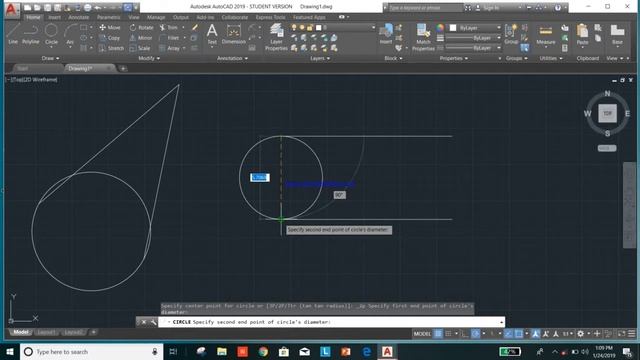Switch to the Start file tab

click(23, 68)
